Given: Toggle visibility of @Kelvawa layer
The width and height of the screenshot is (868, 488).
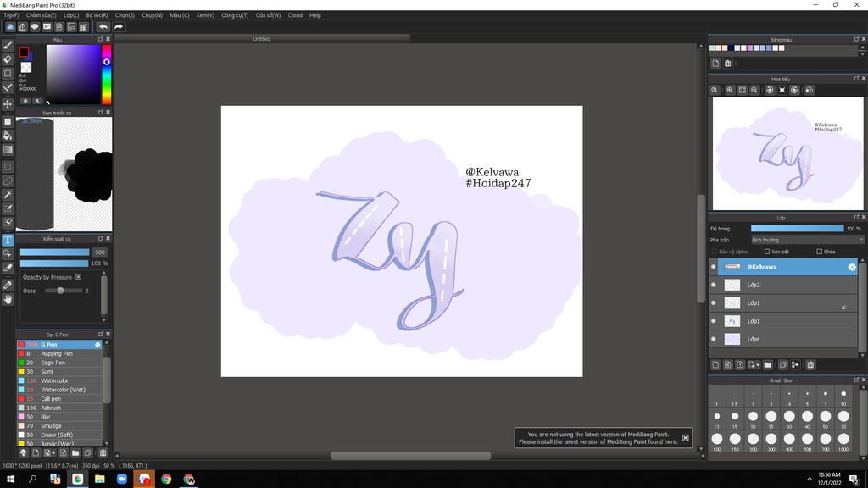Looking at the screenshot, I should (714, 267).
